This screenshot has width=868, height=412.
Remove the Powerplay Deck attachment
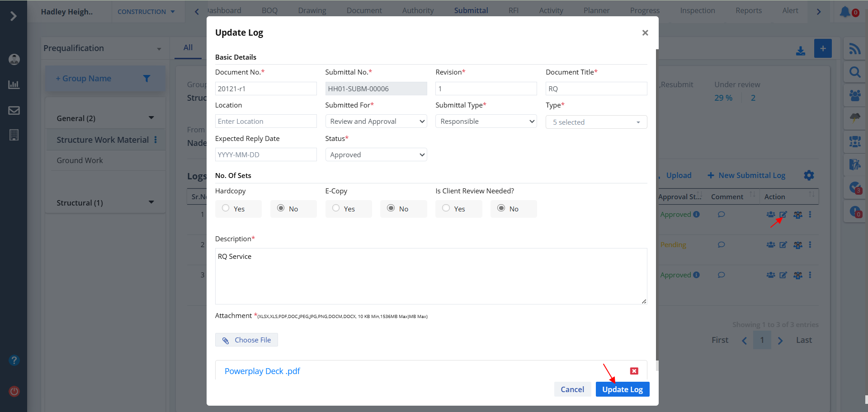634,371
